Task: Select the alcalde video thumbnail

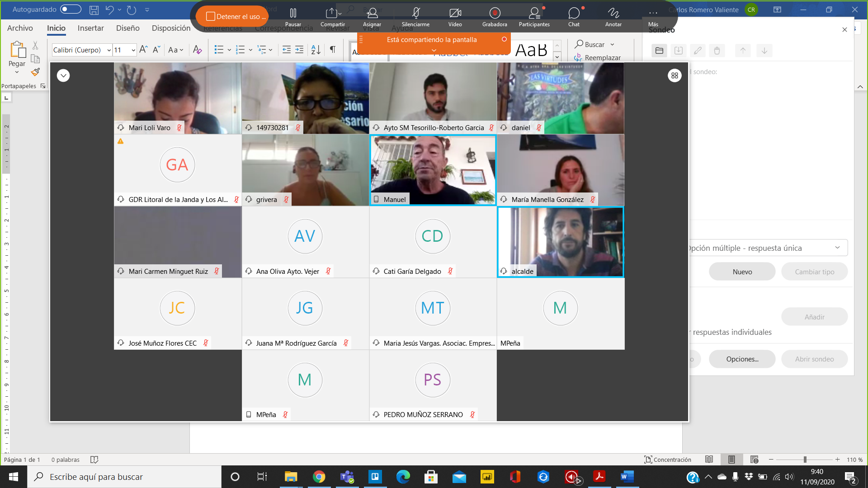Action: pyautogui.click(x=561, y=242)
